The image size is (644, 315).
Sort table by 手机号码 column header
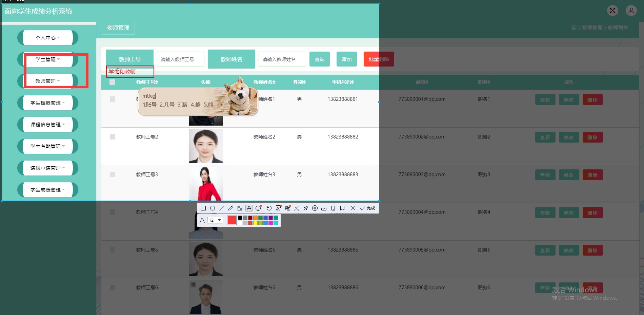coord(343,82)
